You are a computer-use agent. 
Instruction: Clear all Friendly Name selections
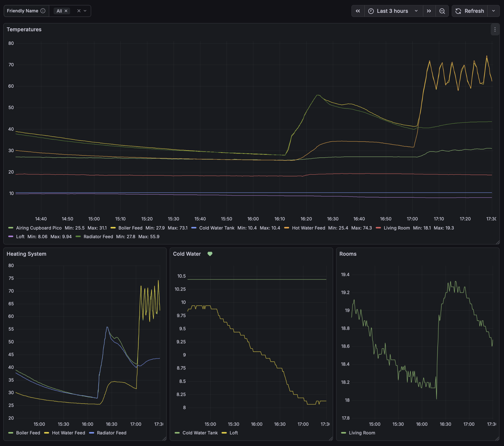79,11
